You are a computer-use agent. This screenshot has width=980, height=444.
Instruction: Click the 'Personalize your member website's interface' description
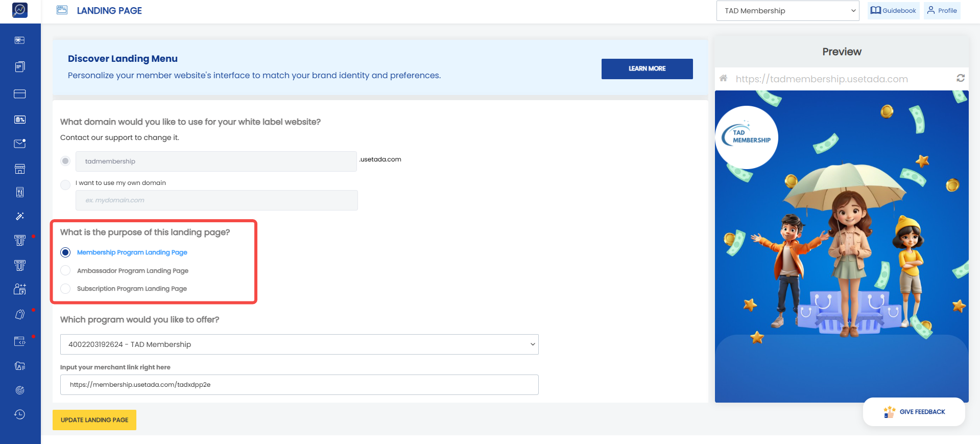click(254, 76)
